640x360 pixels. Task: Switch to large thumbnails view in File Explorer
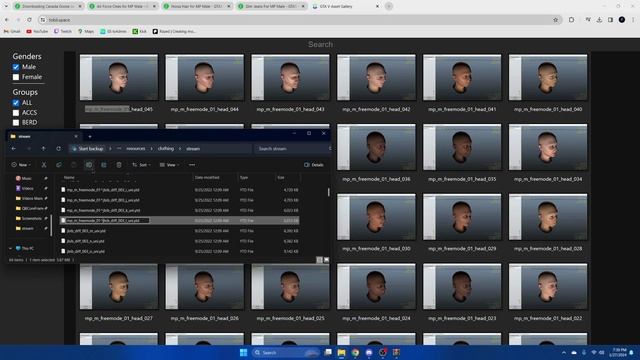point(326,260)
